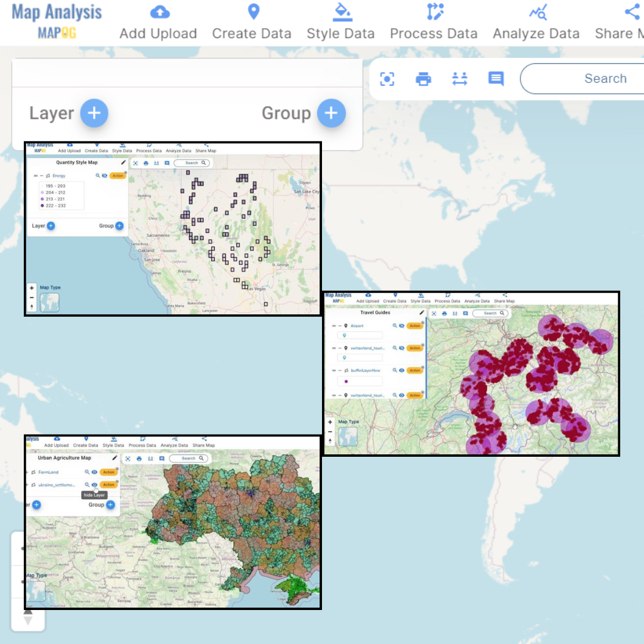
Task: Open the Process Data menu
Action: coord(434,11)
